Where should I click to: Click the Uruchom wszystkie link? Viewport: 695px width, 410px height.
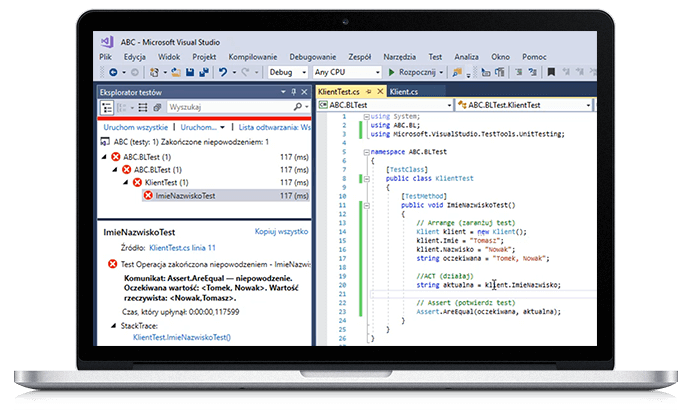click(135, 128)
